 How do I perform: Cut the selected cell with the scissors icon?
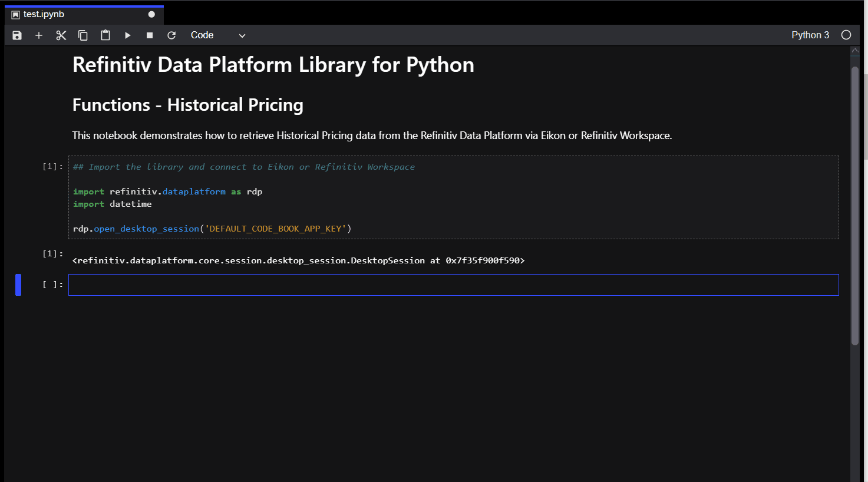point(61,35)
